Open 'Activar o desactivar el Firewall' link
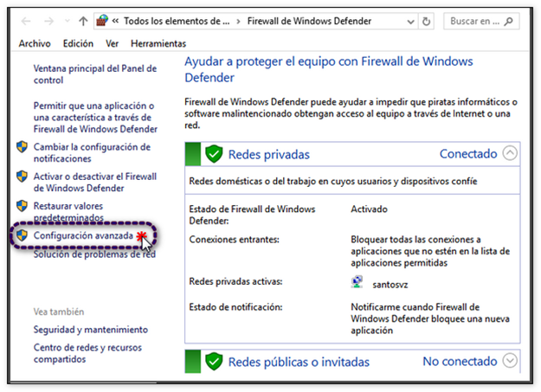The height and width of the screenshot is (392, 541). (95, 183)
